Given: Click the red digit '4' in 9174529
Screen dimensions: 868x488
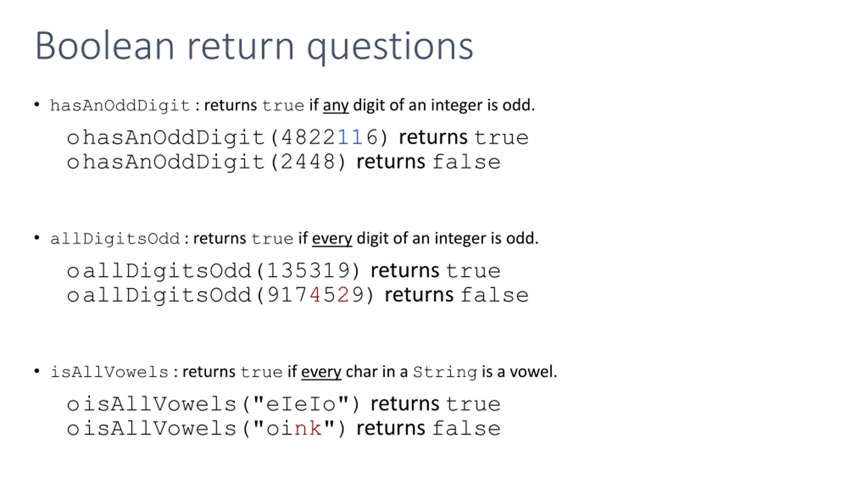Looking at the screenshot, I should coord(315,295).
